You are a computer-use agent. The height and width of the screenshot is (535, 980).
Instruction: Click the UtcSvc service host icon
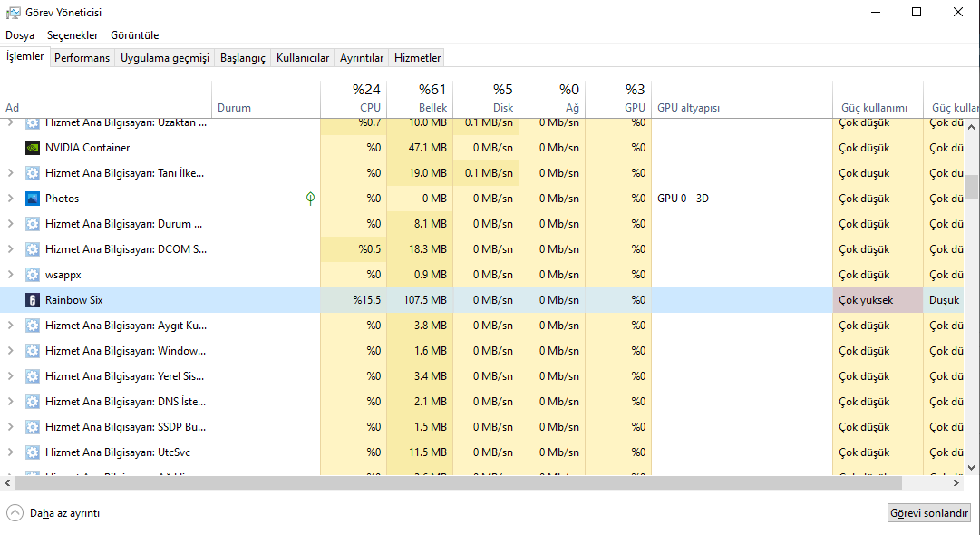(33, 452)
